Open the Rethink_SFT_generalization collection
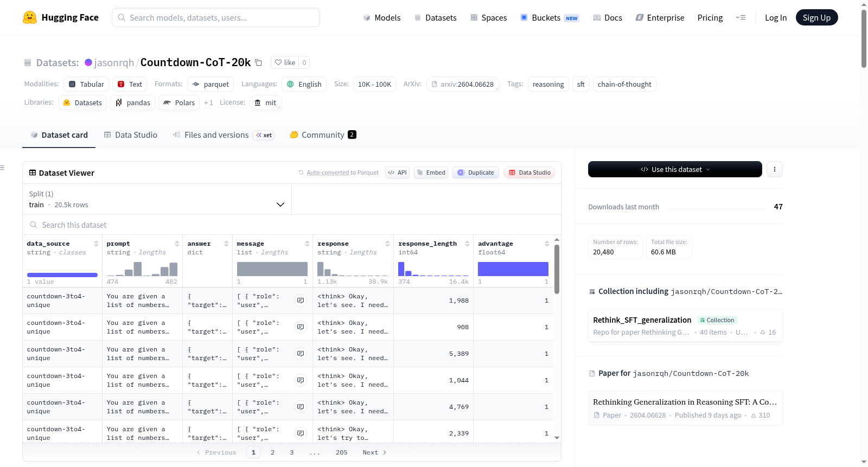 tap(685, 325)
